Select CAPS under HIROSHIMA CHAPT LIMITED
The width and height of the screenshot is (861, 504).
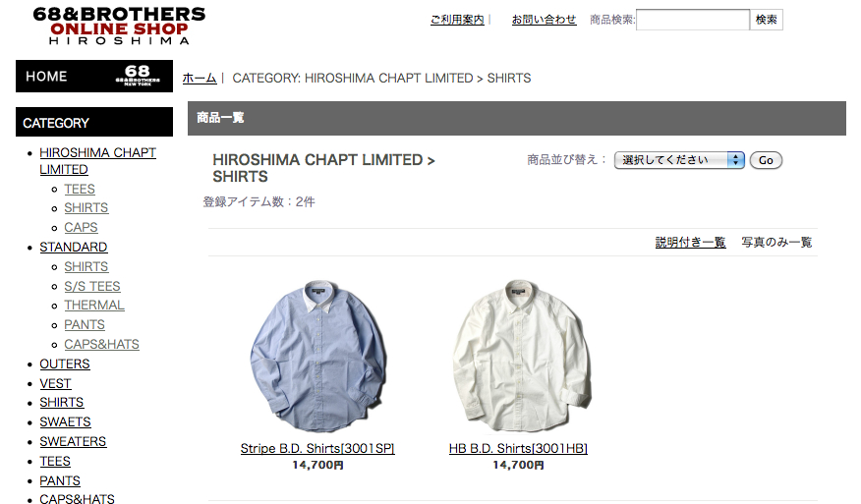pos(81,227)
